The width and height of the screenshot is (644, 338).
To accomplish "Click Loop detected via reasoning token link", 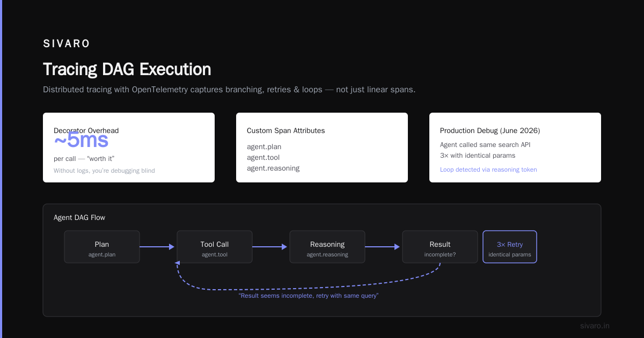I will 488,170.
